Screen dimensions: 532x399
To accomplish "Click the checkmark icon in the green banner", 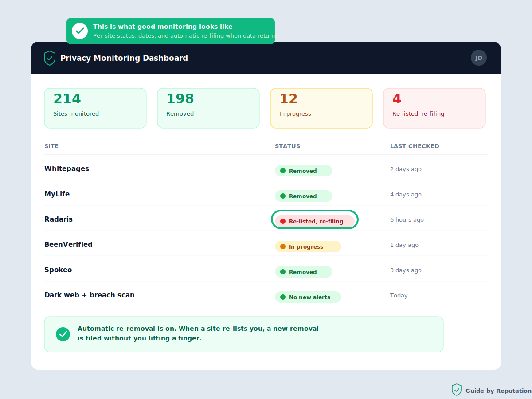I will click(x=80, y=31).
